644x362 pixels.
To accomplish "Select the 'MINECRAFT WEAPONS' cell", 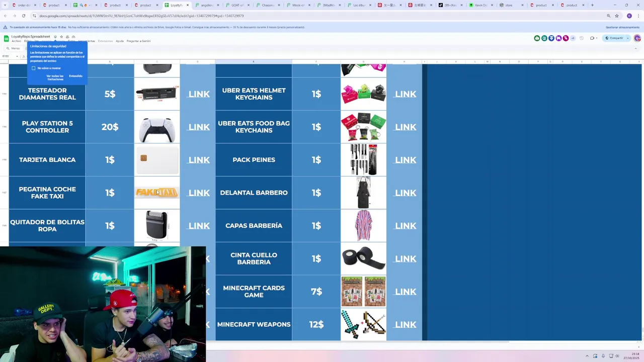I will 254,324.
